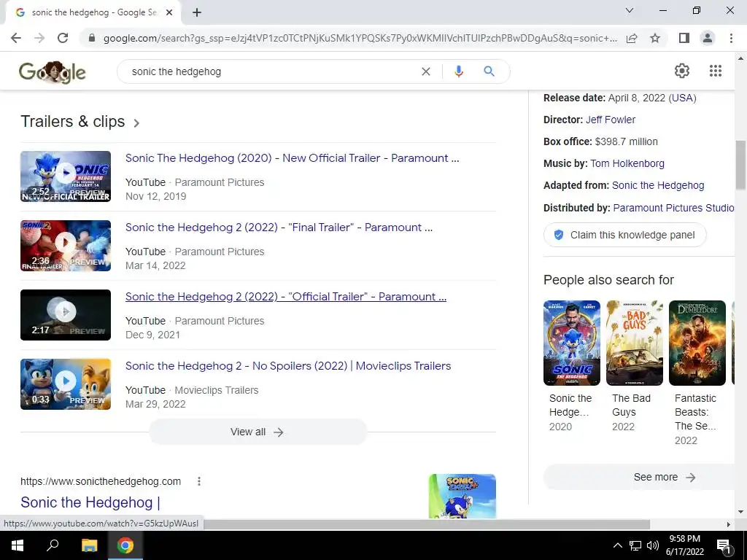Click in the Google search field

tap(271, 71)
